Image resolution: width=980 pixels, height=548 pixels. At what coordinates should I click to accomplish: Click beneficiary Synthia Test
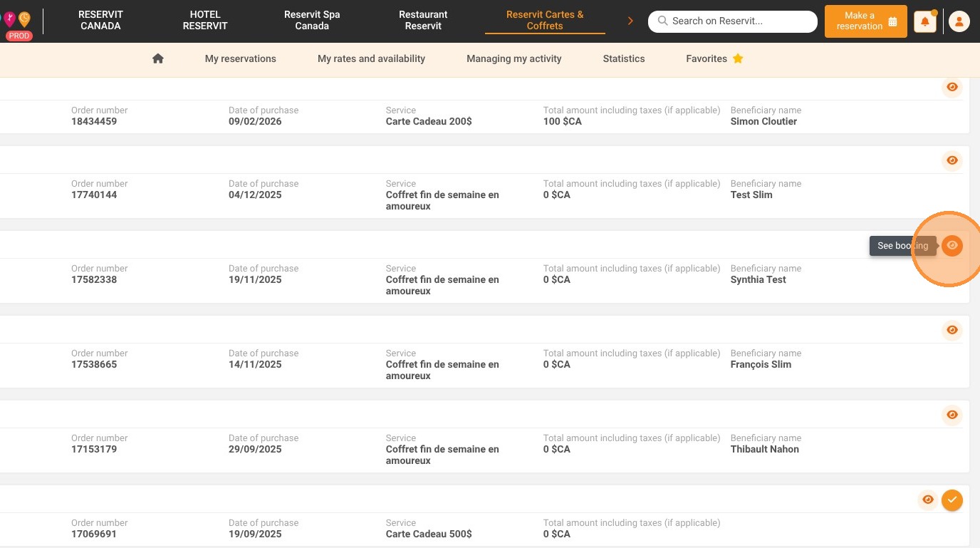[758, 279]
